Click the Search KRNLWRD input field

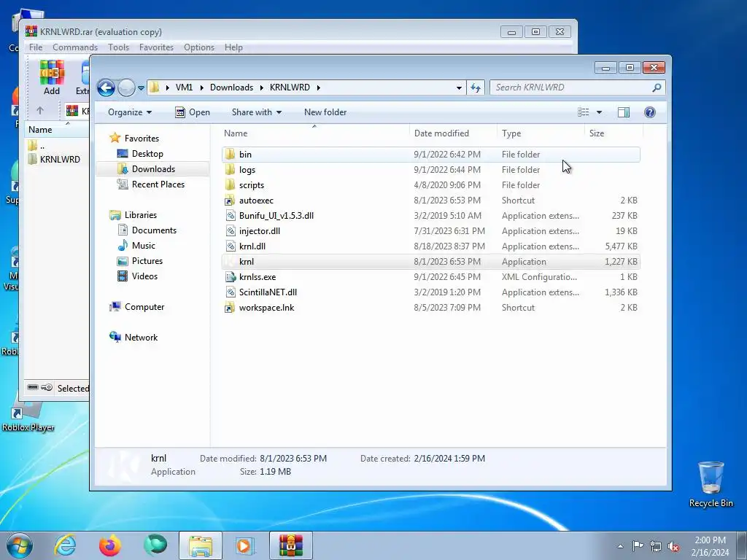(570, 87)
